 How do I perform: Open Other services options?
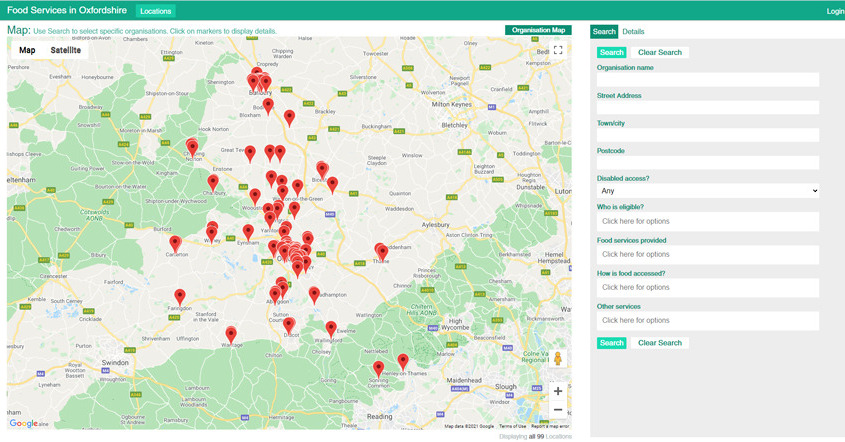[708, 320]
